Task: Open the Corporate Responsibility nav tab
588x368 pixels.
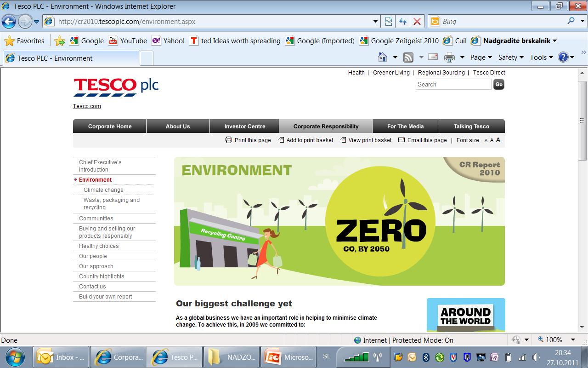Action: 326,126
